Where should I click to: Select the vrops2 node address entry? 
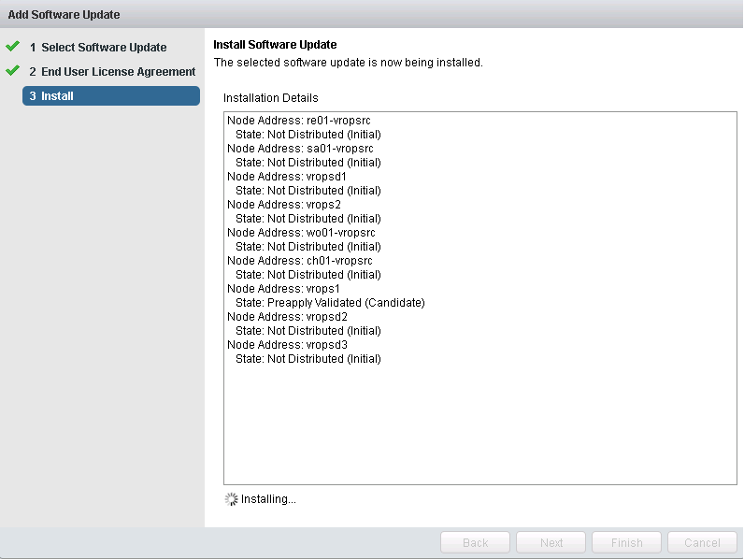[x=284, y=205]
